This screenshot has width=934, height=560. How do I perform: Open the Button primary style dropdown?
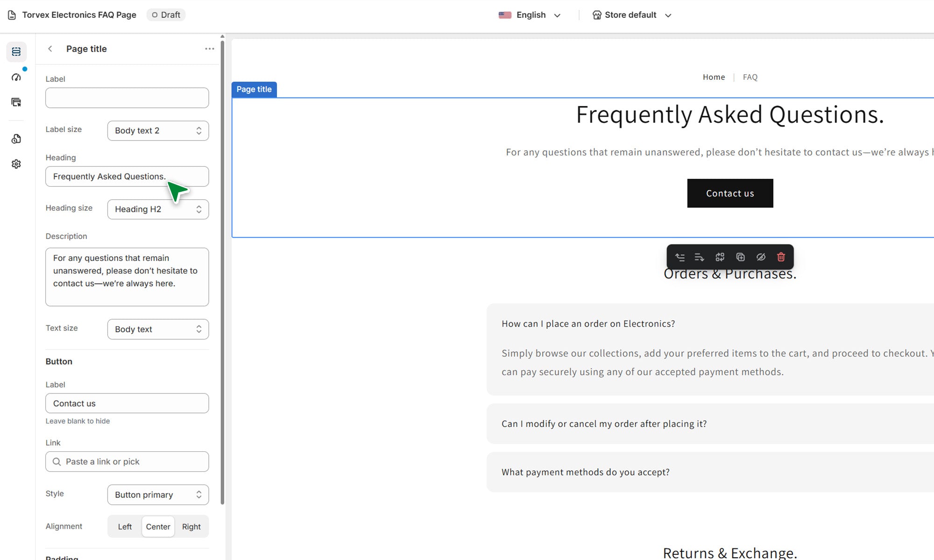pos(158,495)
